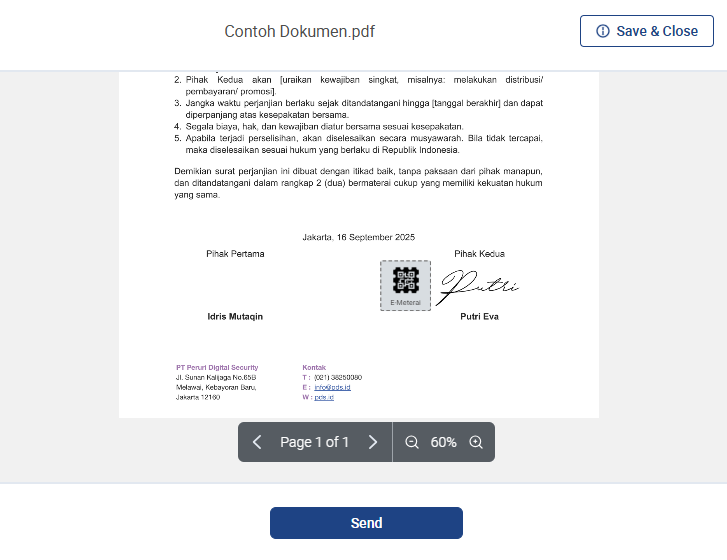Viewport: 727px width, 560px height.
Task: Open the info@pds.id email link
Action: point(332,387)
